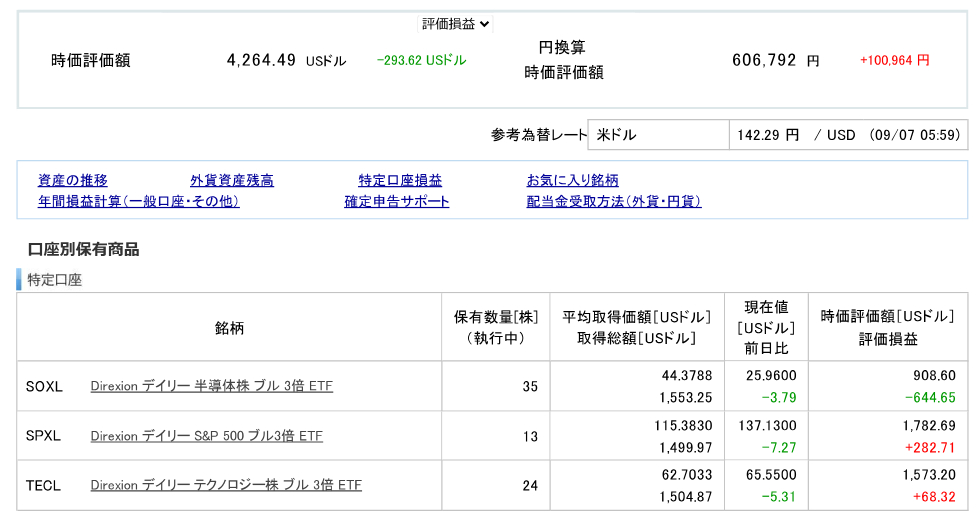Viewport: 980px width, 521px height.
Task: Click the 銘柄 column header
Action: (229, 328)
